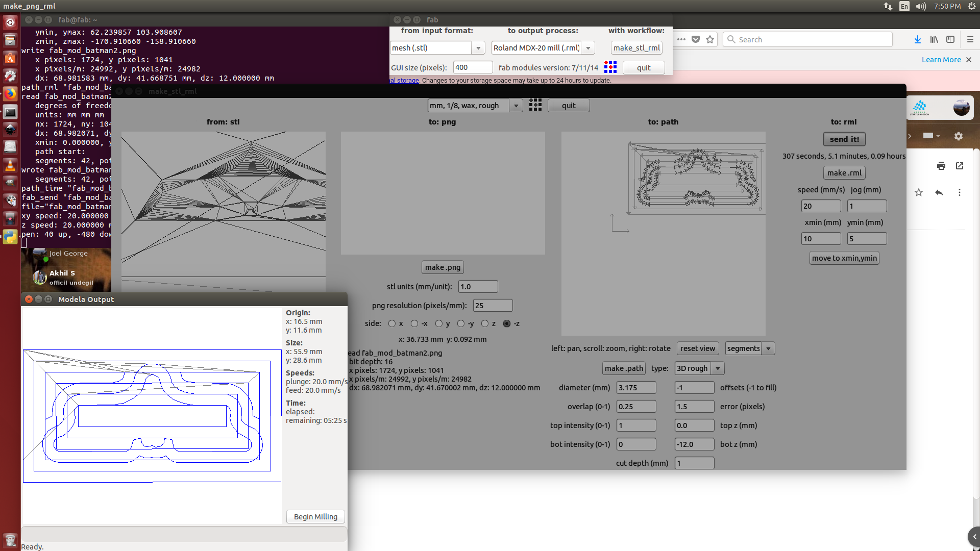
Task: Open Firefox from the Ubuntu dock
Action: (x=10, y=94)
